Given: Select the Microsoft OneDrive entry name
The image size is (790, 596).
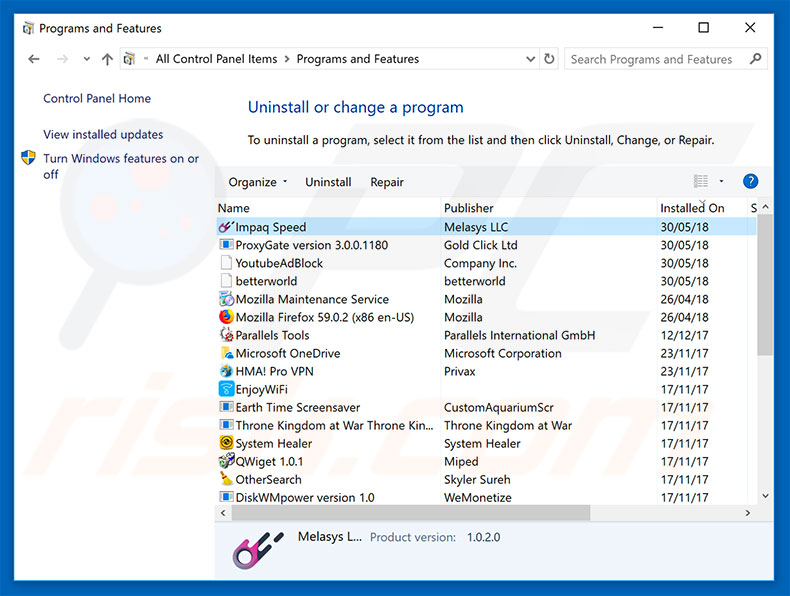Looking at the screenshot, I should 288,353.
